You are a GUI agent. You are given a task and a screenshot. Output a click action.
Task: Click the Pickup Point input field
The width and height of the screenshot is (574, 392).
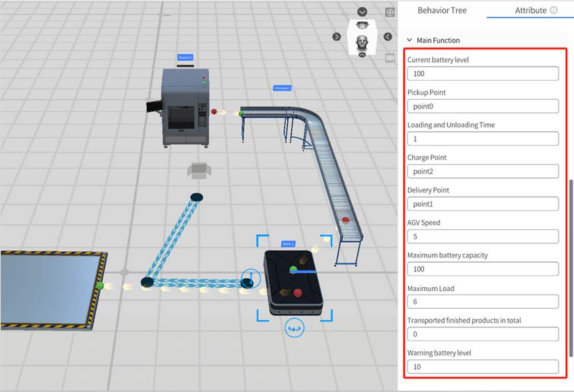[483, 107]
